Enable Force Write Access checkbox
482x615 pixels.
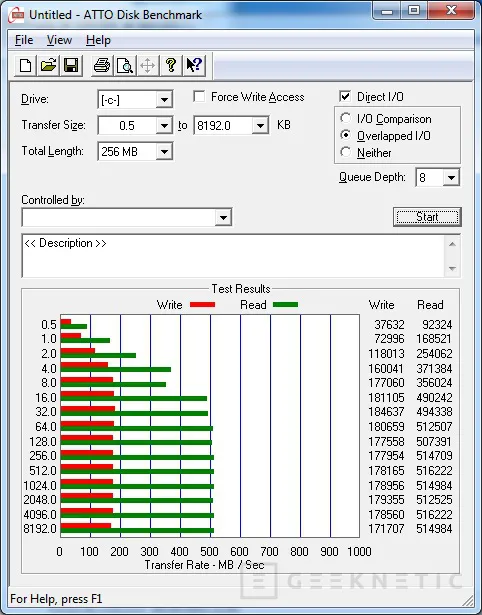[199, 96]
